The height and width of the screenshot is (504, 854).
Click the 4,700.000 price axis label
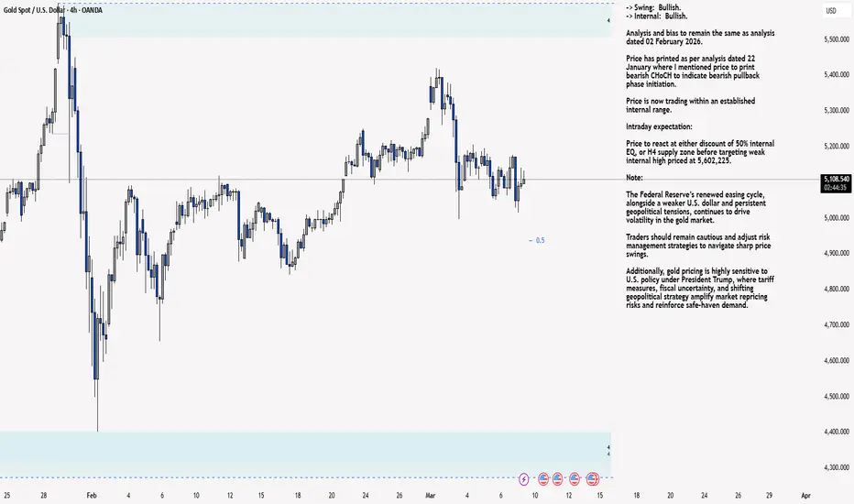tap(837, 324)
